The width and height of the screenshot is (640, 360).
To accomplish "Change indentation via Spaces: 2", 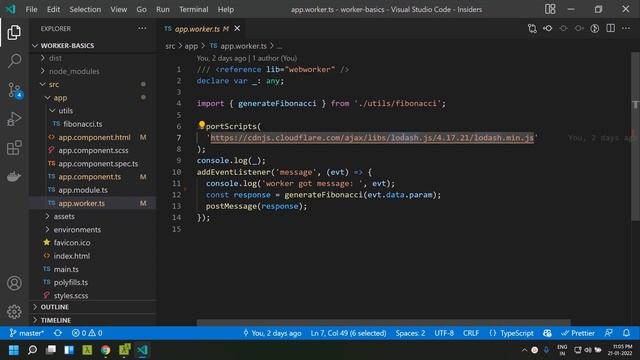I will (x=410, y=333).
